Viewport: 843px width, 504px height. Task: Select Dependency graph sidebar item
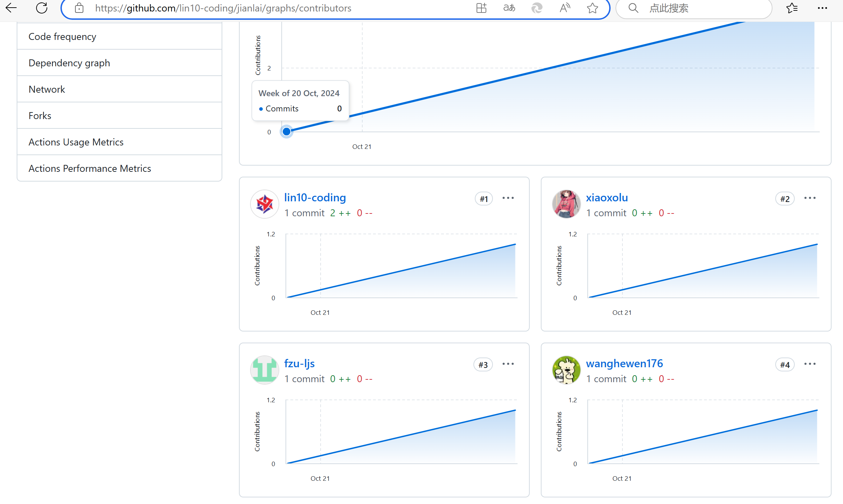point(69,63)
